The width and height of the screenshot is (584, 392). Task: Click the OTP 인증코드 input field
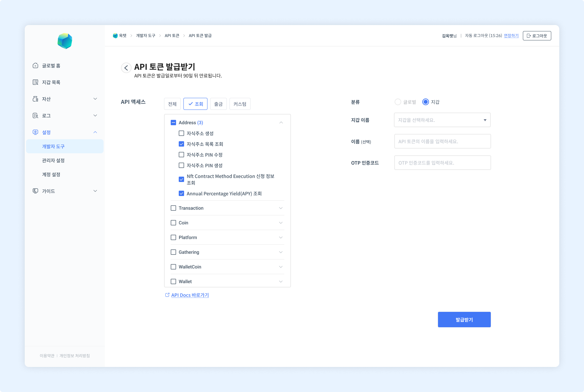click(443, 163)
